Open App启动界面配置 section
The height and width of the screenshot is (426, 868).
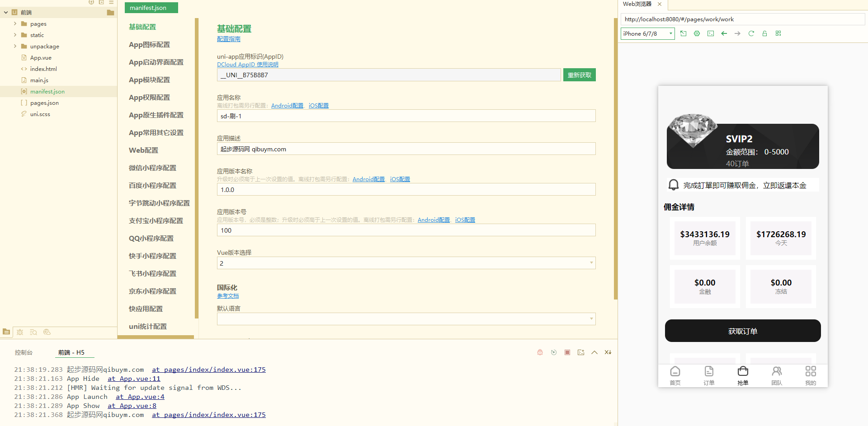pos(156,62)
